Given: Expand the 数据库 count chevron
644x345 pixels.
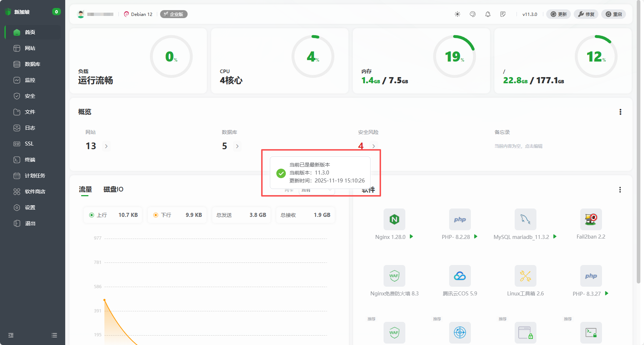Looking at the screenshot, I should 237,146.
